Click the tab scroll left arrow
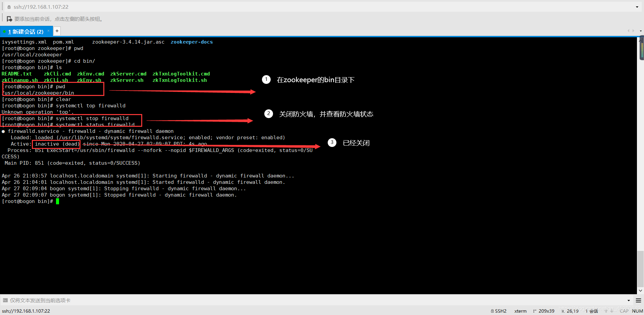 pyautogui.click(x=629, y=31)
